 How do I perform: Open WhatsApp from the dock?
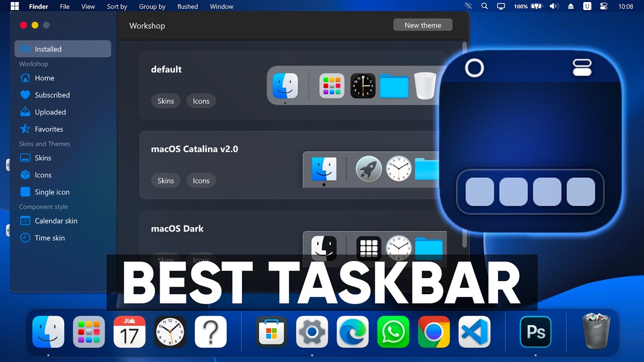pos(393,332)
